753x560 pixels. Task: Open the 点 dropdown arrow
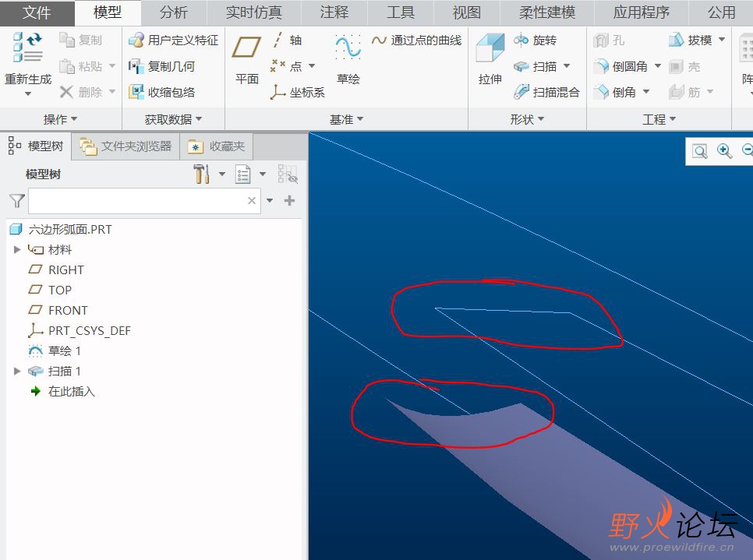312,65
